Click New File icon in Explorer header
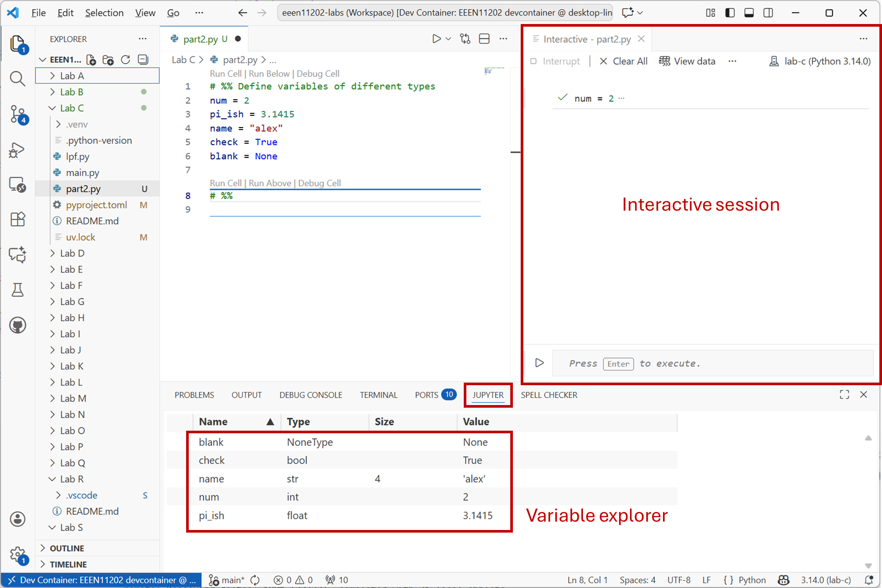The image size is (882, 588). pos(91,60)
